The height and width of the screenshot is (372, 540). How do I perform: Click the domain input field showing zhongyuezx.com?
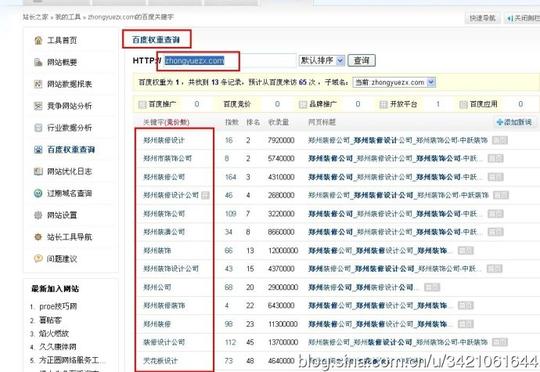pyautogui.click(x=229, y=61)
